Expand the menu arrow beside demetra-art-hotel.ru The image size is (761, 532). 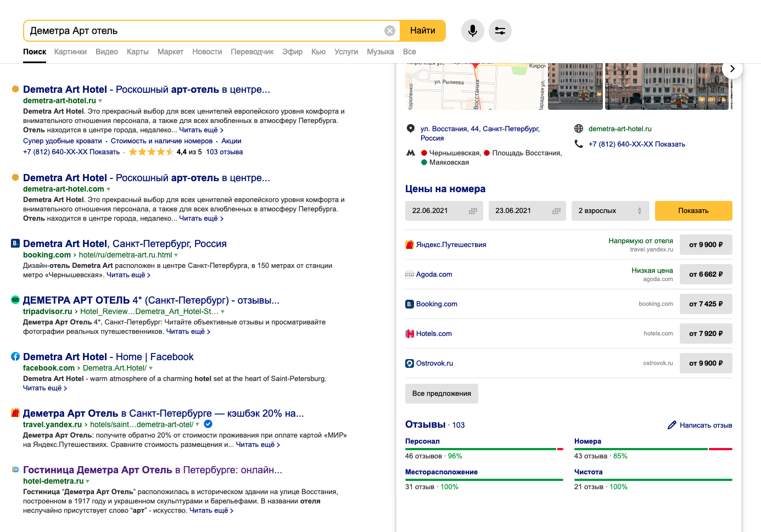tap(100, 101)
